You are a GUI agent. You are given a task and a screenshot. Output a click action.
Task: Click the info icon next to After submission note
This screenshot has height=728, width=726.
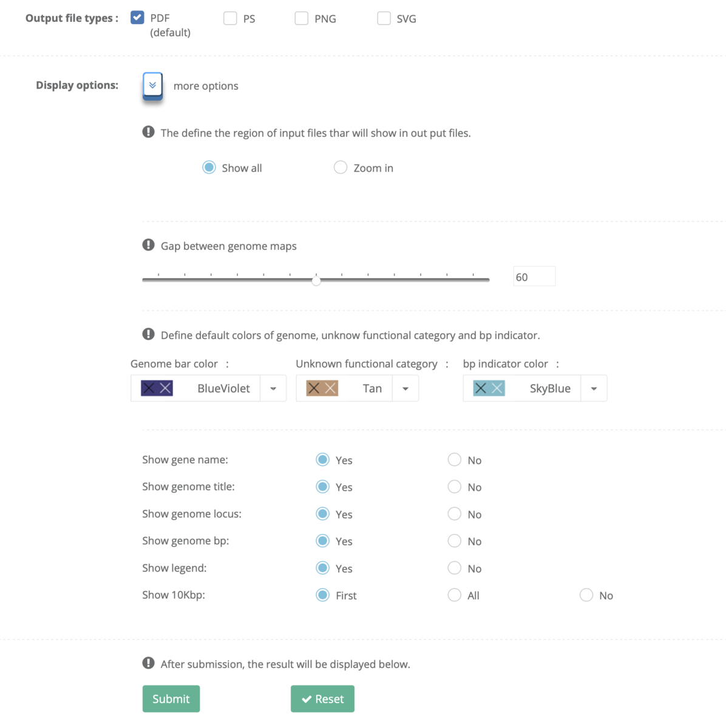point(148,663)
